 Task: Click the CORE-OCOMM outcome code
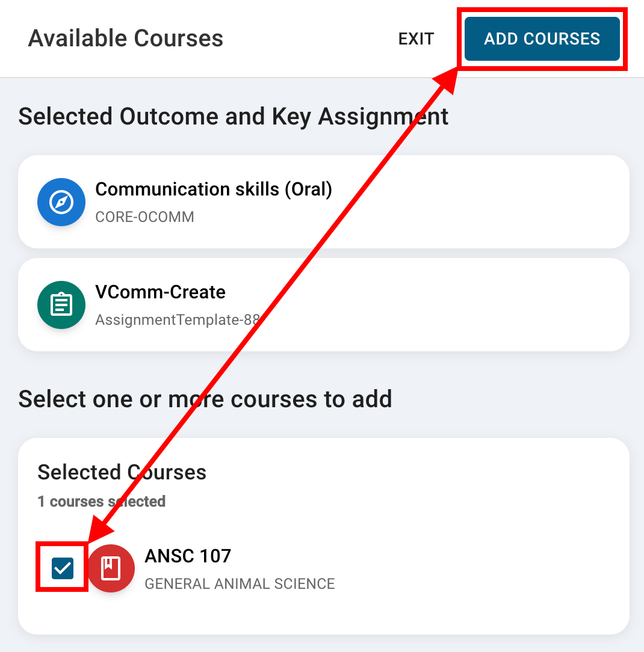pos(144,217)
